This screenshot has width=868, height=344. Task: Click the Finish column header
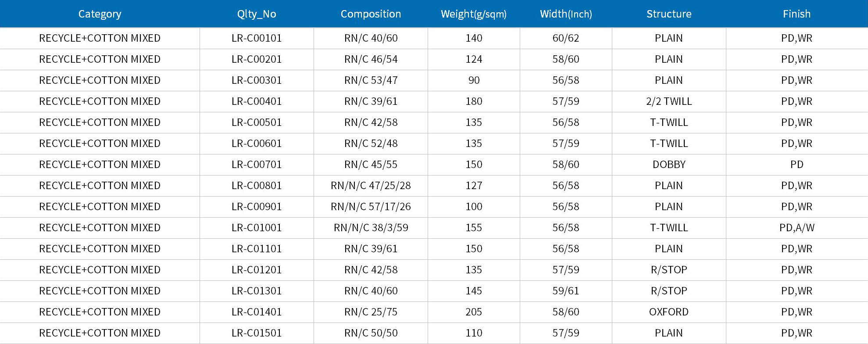(x=797, y=14)
